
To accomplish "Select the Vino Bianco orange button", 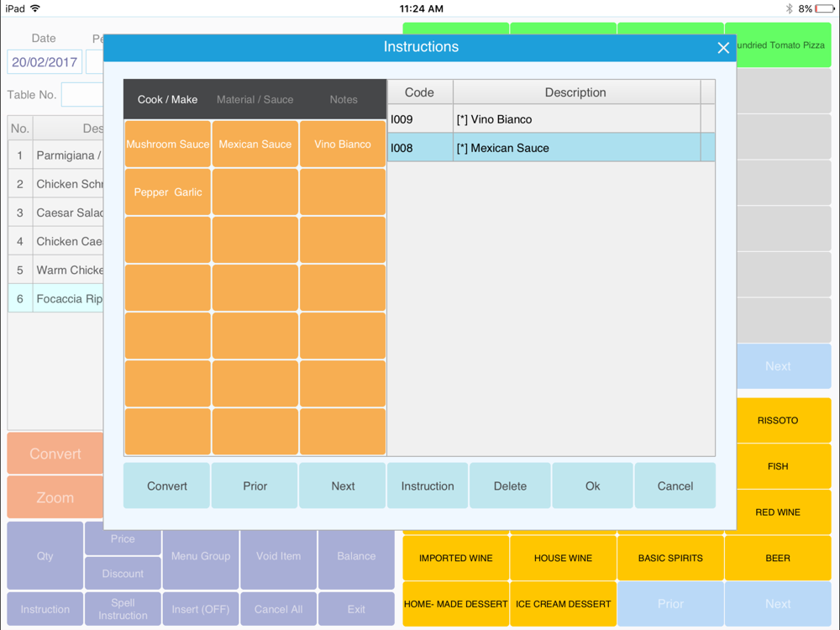I will point(343,144).
